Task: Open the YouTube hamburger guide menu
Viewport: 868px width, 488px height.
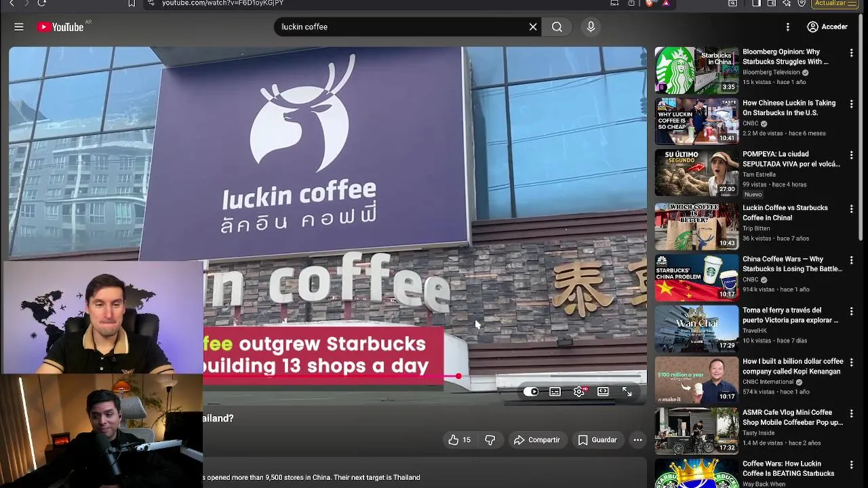Action: 19,27
